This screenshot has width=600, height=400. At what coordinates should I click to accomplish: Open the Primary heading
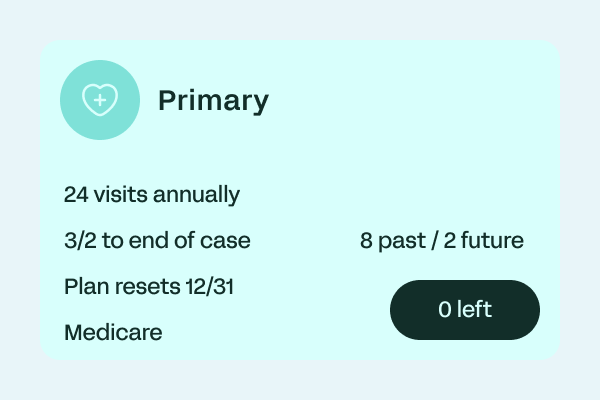pos(214,101)
